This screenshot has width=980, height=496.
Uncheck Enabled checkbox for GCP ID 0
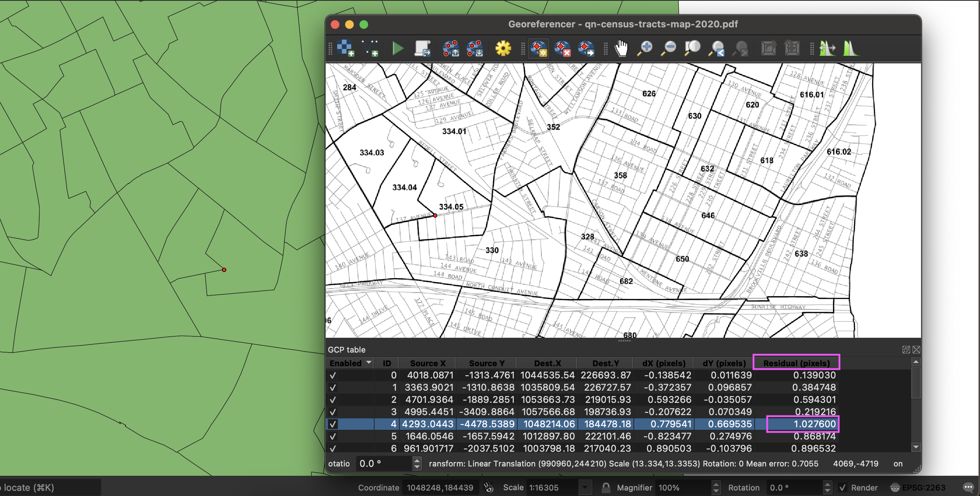click(333, 375)
